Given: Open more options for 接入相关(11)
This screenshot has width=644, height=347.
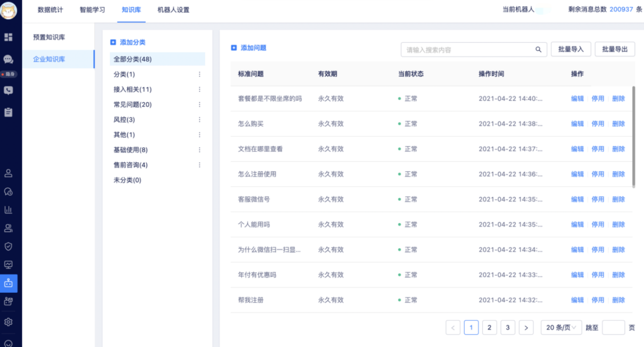Looking at the screenshot, I should 199,89.
